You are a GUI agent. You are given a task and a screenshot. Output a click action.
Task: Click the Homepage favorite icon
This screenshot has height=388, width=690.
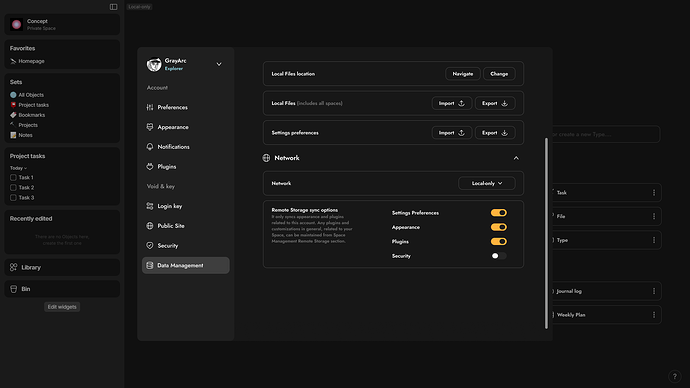13,61
